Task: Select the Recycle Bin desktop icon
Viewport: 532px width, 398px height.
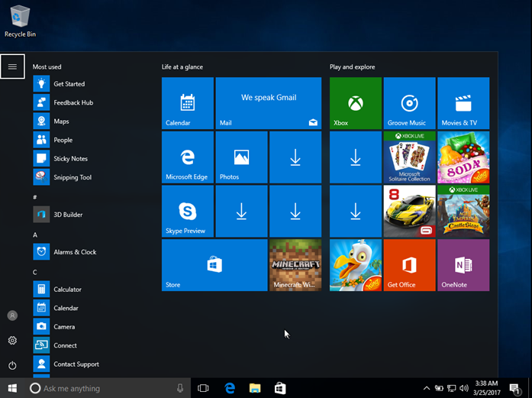Action: (20, 21)
